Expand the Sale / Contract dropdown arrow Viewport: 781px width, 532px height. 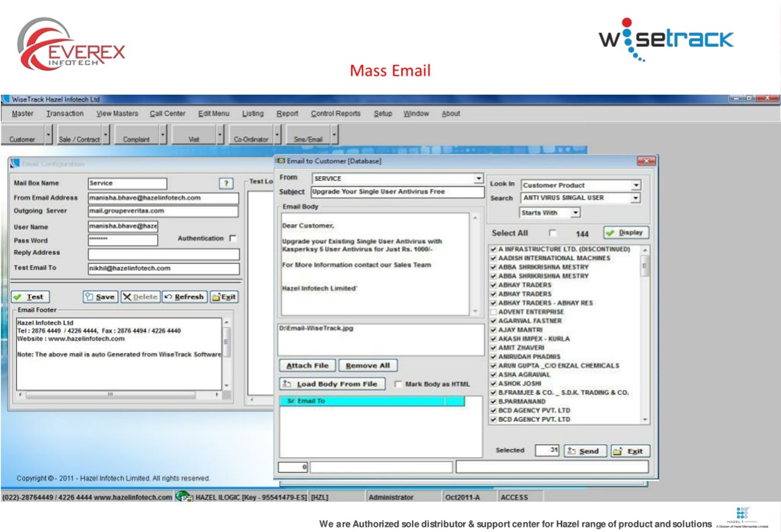pyautogui.click(x=106, y=135)
